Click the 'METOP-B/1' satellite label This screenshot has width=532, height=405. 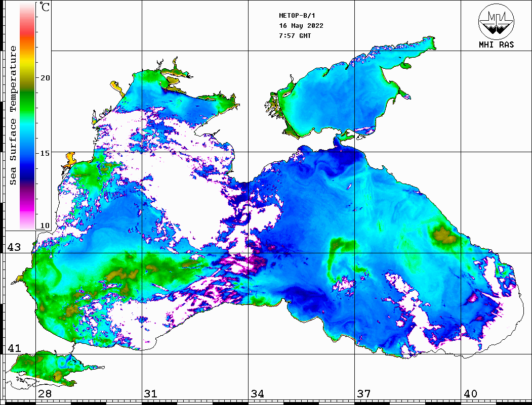coord(297,16)
